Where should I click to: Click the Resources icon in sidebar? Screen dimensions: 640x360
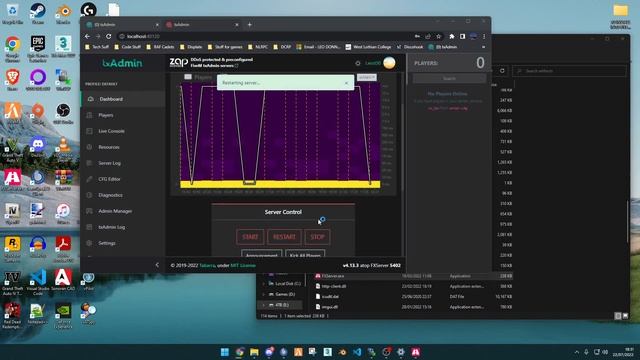[89, 147]
